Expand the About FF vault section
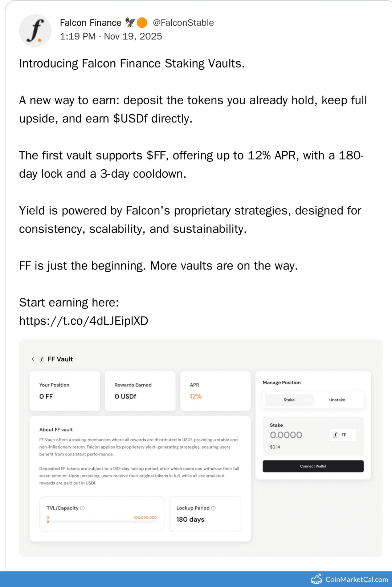 pyautogui.click(x=55, y=429)
